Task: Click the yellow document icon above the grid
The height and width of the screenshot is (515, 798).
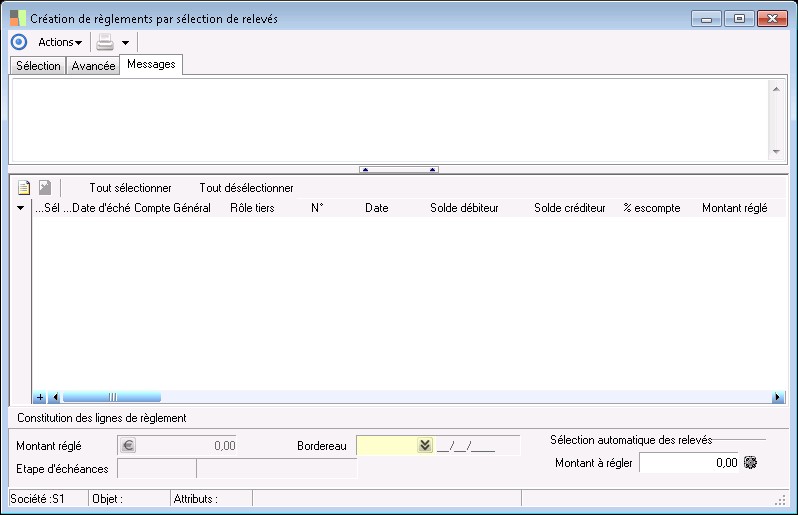Action: click(x=24, y=188)
